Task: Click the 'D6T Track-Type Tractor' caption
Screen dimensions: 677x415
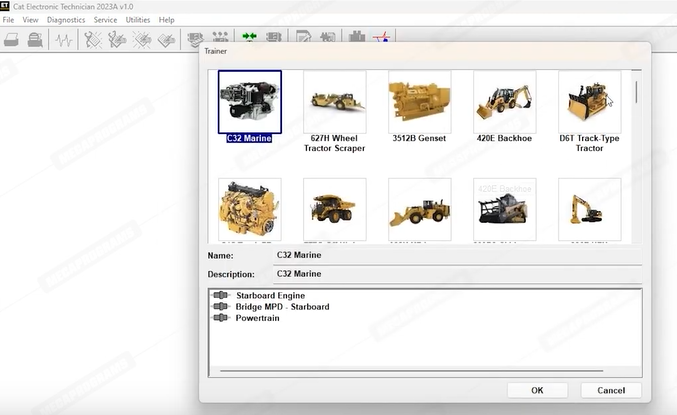Action: coord(589,143)
